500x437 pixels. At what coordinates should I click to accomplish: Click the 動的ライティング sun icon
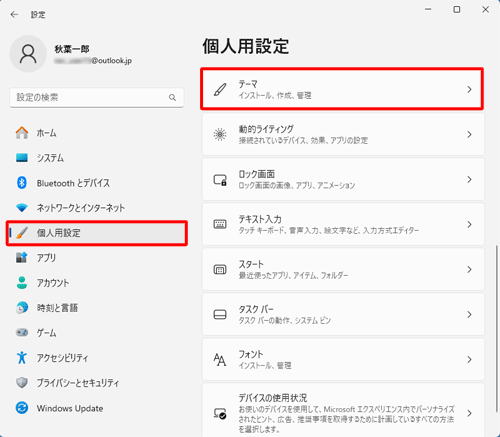[220, 134]
